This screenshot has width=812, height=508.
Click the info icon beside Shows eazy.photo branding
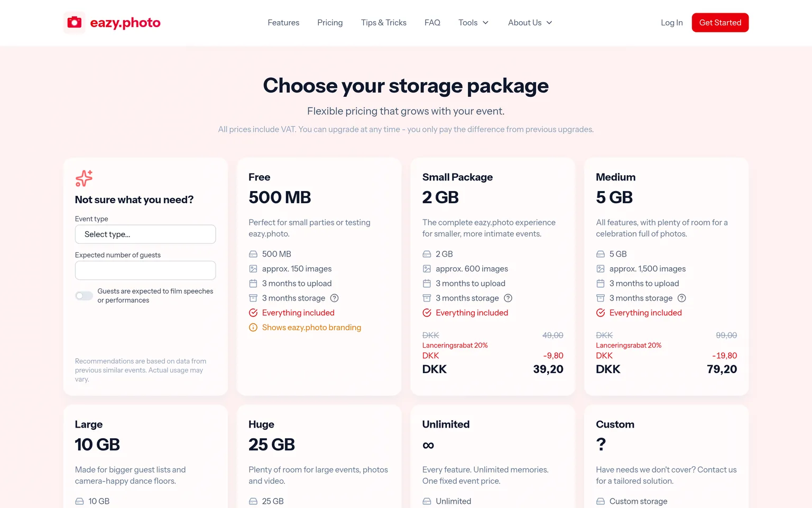point(253,328)
